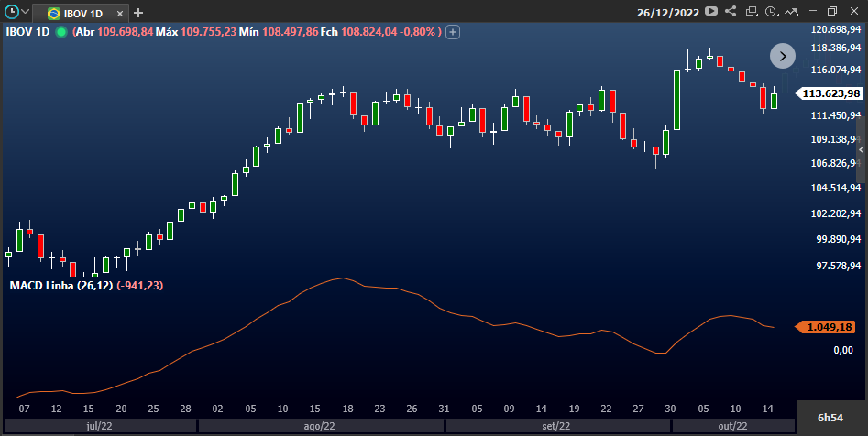Viewport: 868px width, 436px height.
Task: Minimize the chart window
Action: pos(813,11)
